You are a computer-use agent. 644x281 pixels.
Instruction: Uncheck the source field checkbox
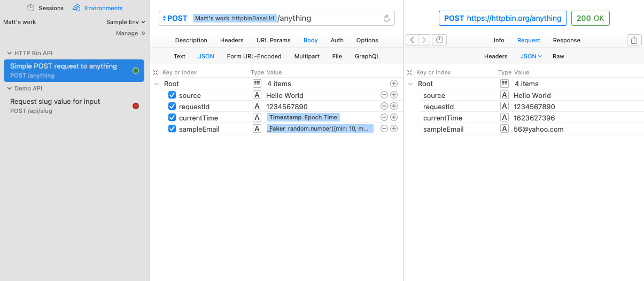click(172, 95)
